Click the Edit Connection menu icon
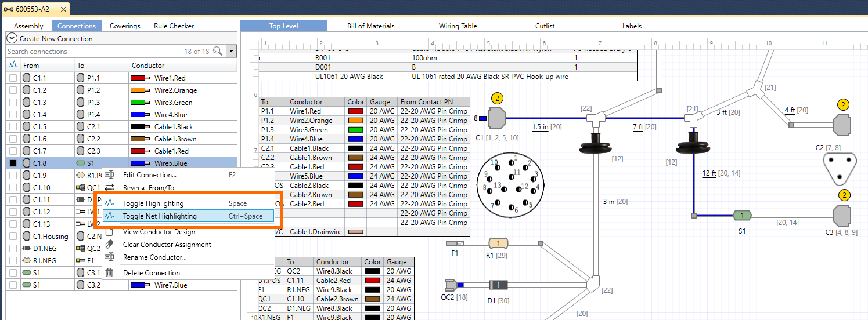The image size is (868, 320). pos(109,174)
